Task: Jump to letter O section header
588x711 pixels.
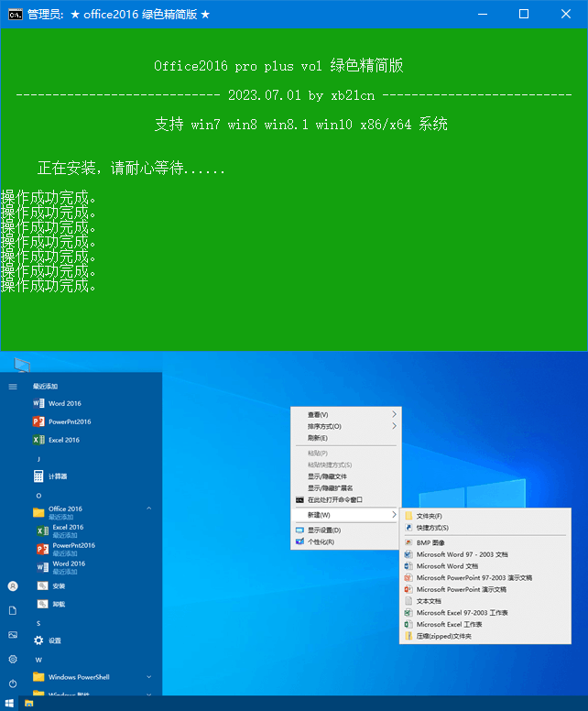Action: click(x=38, y=496)
